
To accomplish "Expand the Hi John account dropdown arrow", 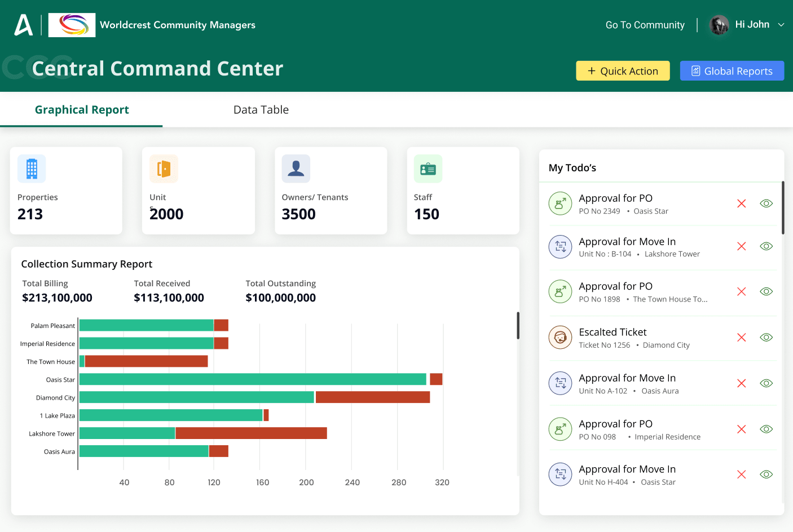I will (x=781, y=25).
